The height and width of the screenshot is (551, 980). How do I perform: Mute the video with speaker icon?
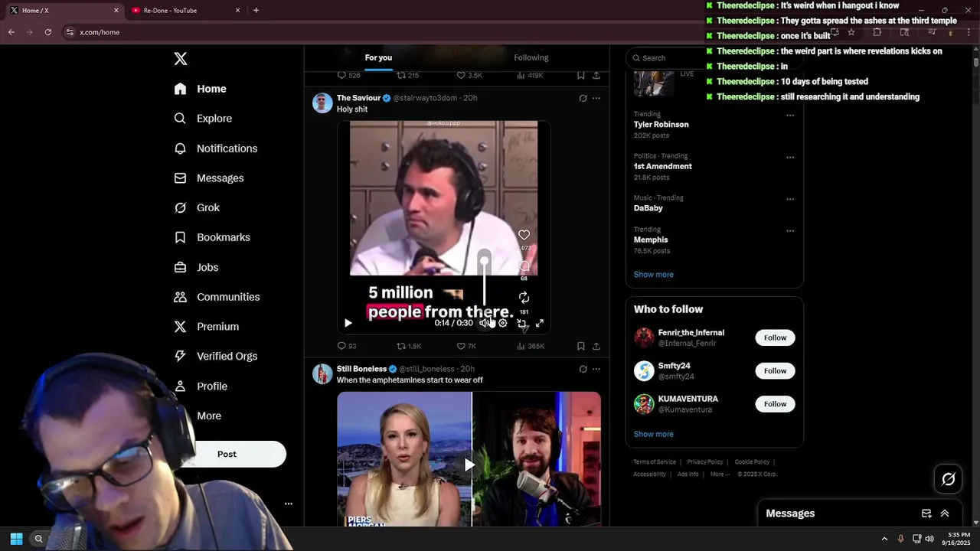(x=485, y=323)
